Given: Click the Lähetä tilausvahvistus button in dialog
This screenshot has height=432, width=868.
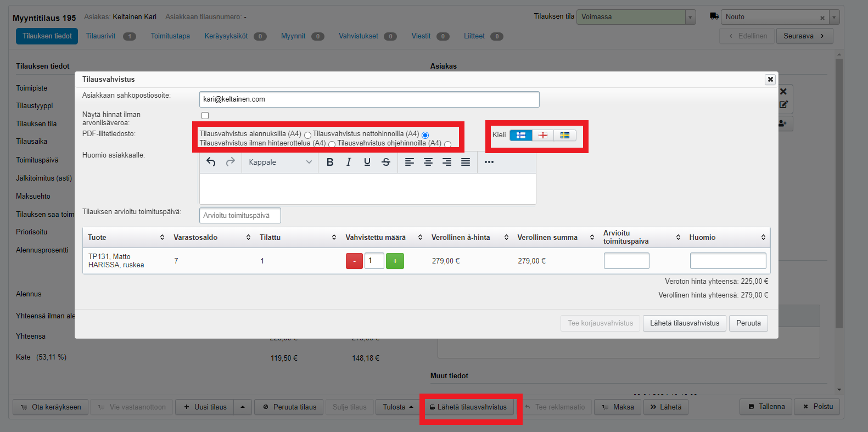Looking at the screenshot, I should pos(684,323).
